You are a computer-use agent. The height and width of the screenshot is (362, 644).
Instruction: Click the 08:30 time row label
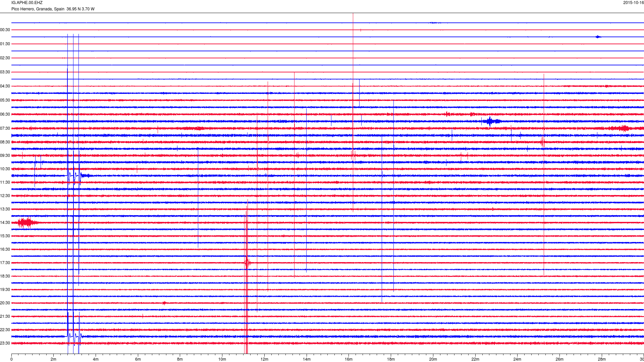pyautogui.click(x=5, y=142)
